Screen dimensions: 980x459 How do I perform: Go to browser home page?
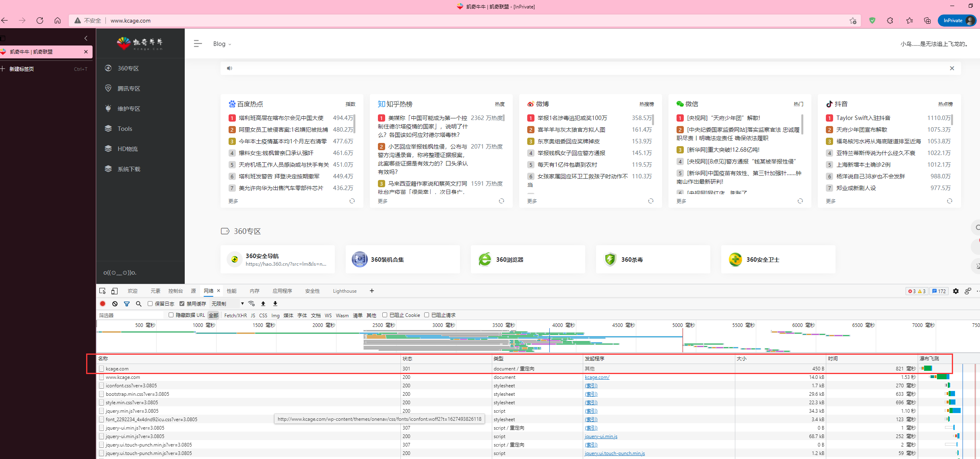coord(58,21)
